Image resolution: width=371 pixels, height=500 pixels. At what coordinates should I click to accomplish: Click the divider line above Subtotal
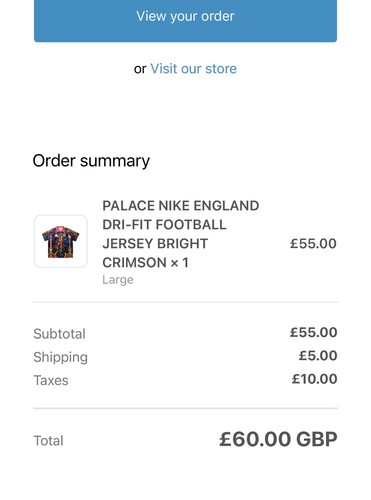pos(185,302)
